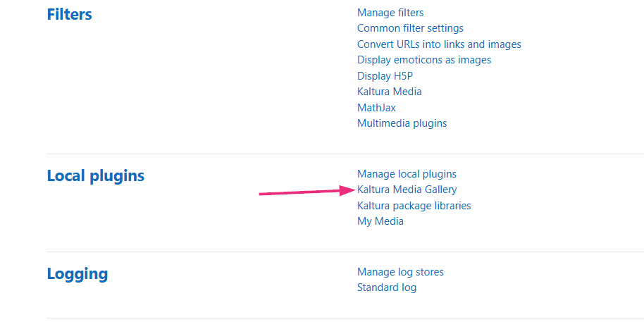Open Kaltura package libraries
Viewport: 644px width, 322px height.
[x=414, y=205]
